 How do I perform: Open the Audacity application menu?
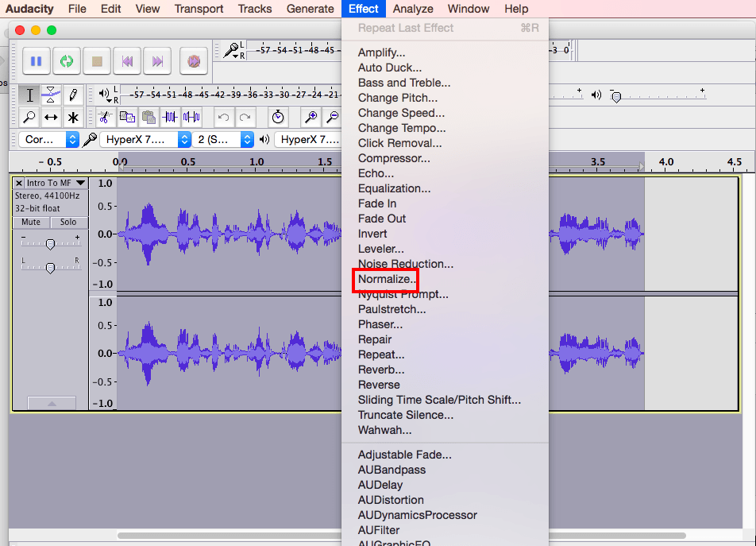pos(29,9)
